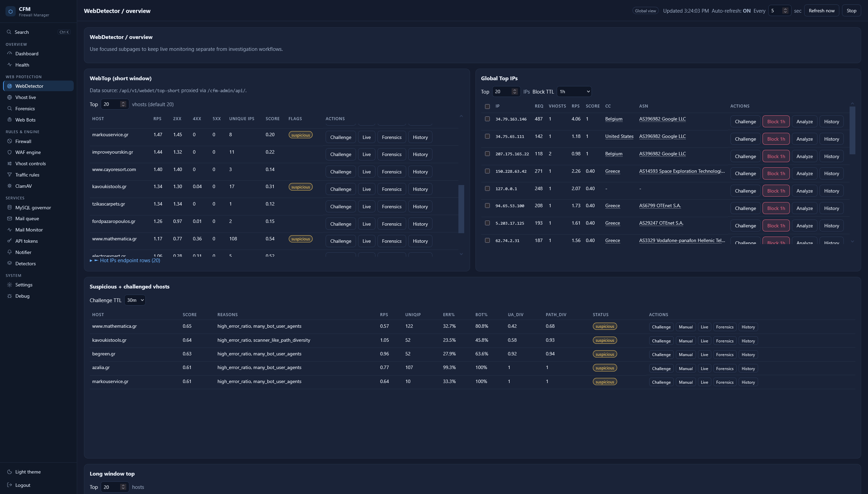Open Vhost live globe icon
868x494 pixels.
pos(10,97)
